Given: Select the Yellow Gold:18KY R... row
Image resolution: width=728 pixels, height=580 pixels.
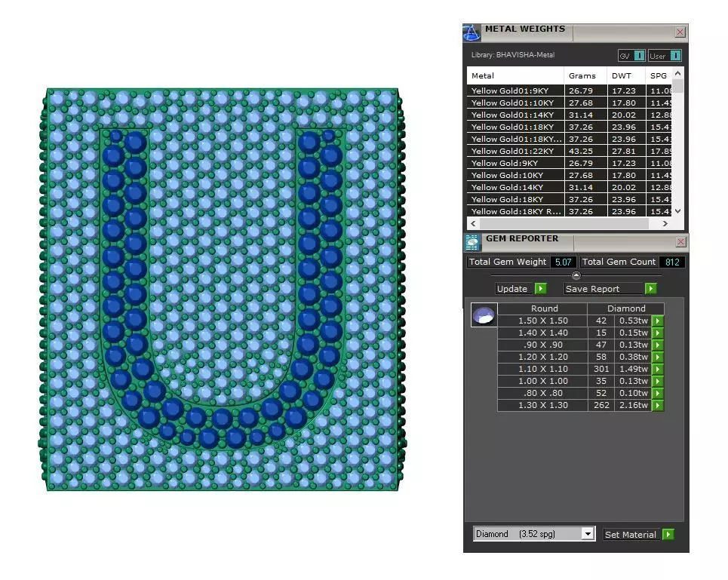Looking at the screenshot, I should click(570, 211).
